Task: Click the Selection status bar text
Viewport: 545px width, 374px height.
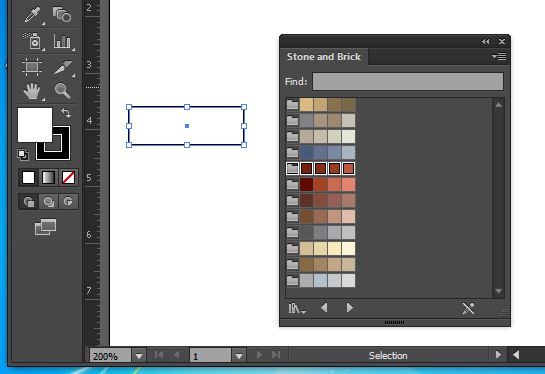Action: click(x=388, y=356)
